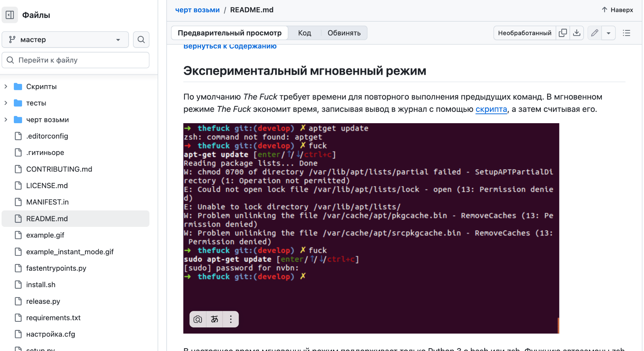Image resolution: width=644 pixels, height=351 pixels.
Task: Expand the Скрипты folder
Action: pyautogui.click(x=6, y=86)
